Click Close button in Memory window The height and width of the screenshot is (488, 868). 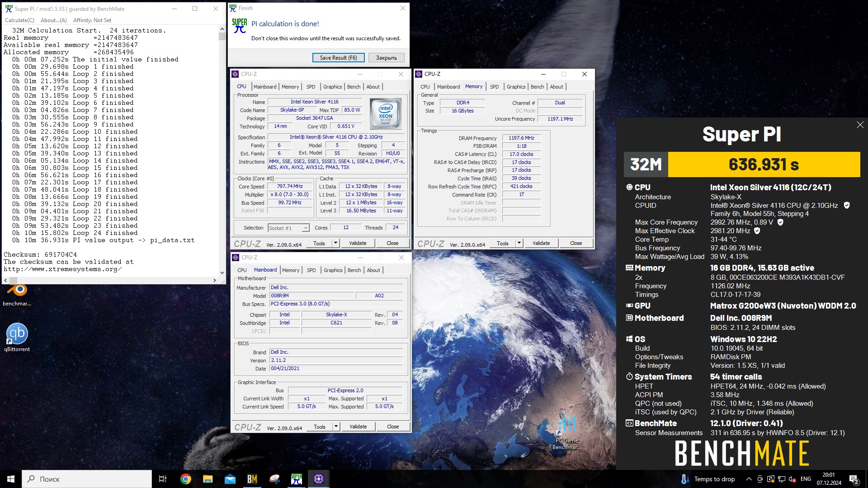(x=576, y=243)
